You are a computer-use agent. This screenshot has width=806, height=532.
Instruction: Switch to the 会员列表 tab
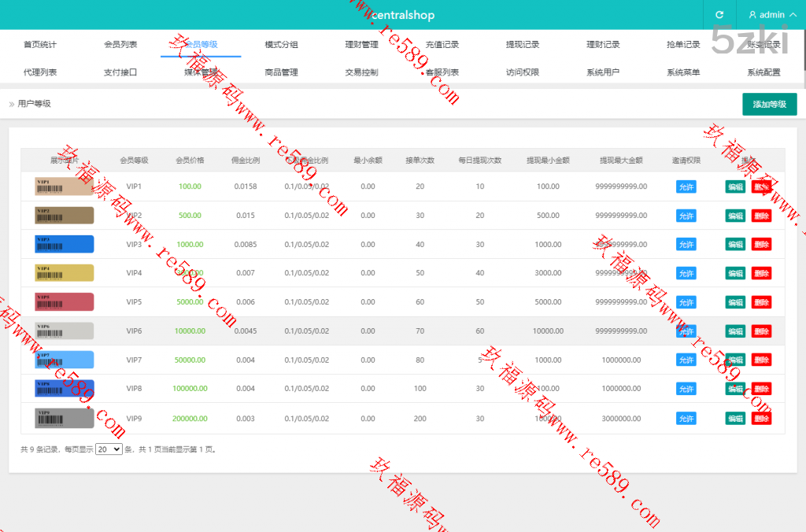[x=120, y=45]
